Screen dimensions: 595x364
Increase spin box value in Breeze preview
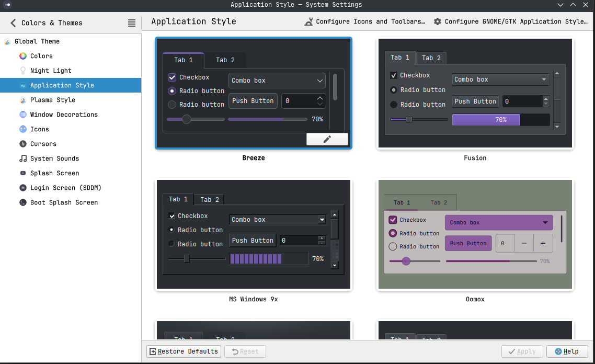[320, 98]
